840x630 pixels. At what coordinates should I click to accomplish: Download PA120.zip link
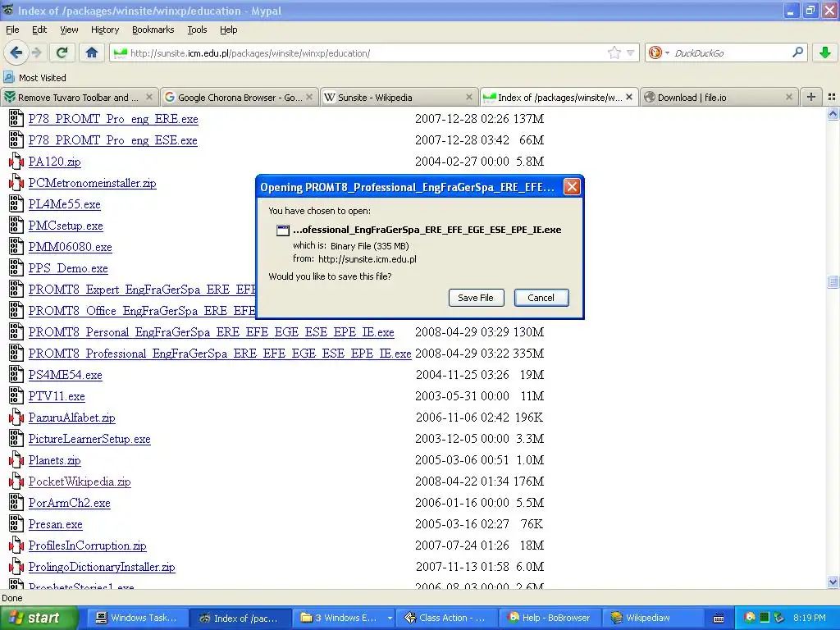[x=55, y=162]
